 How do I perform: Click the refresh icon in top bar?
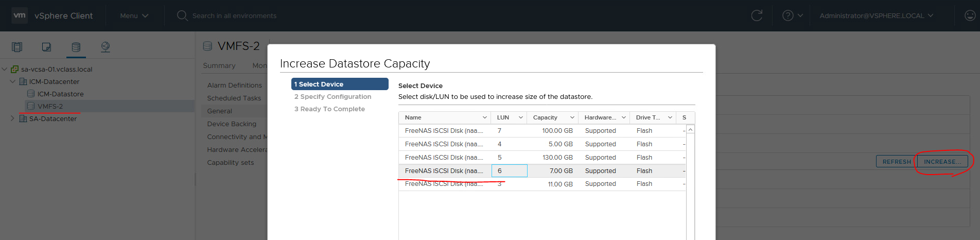pyautogui.click(x=757, y=15)
